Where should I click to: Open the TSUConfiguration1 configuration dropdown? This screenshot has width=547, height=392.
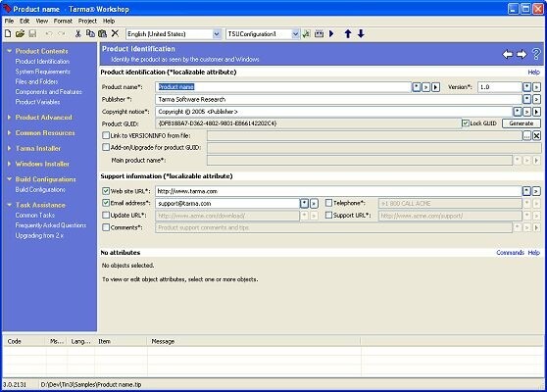pyautogui.click(x=295, y=34)
